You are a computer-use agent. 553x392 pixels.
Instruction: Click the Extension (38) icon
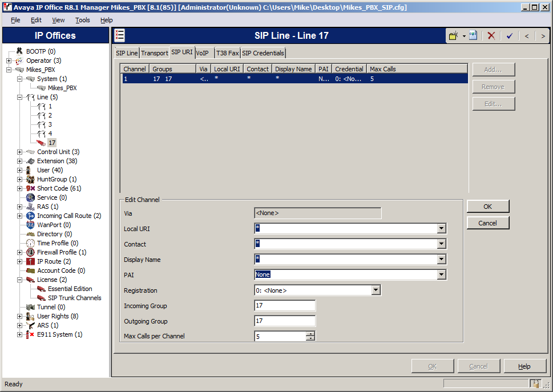coord(31,161)
